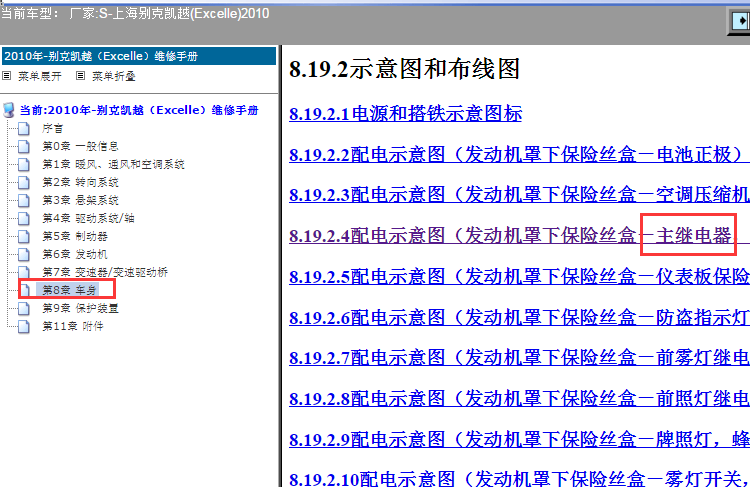Click the page icon beside 第3章 悬架系统
The image size is (750, 487).
23,200
